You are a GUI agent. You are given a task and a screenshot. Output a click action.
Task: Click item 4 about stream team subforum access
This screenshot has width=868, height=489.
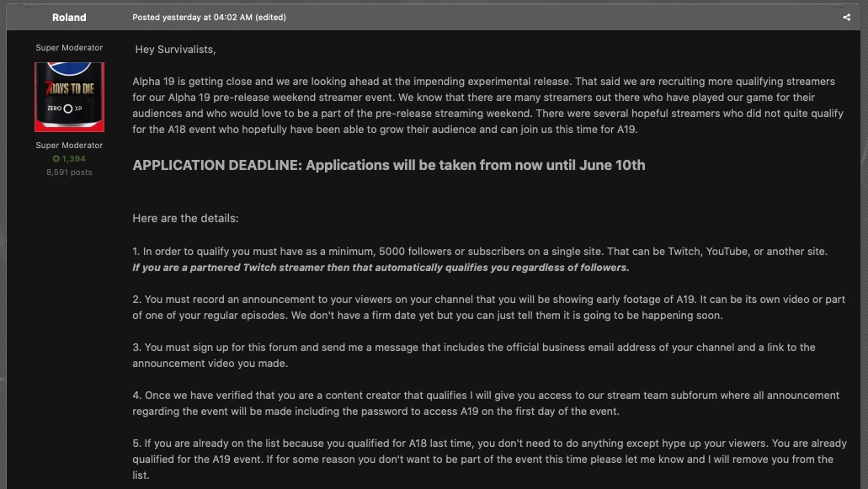coord(485,403)
